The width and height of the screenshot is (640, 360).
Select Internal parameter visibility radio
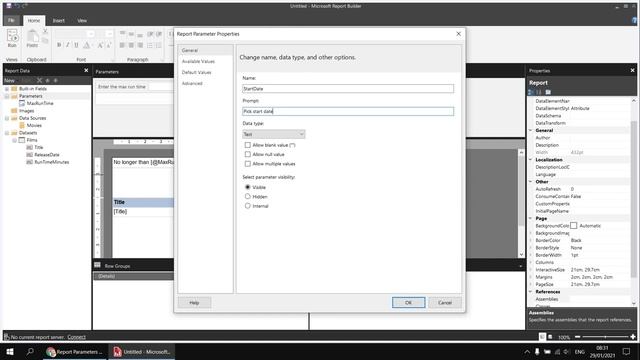(x=247, y=206)
